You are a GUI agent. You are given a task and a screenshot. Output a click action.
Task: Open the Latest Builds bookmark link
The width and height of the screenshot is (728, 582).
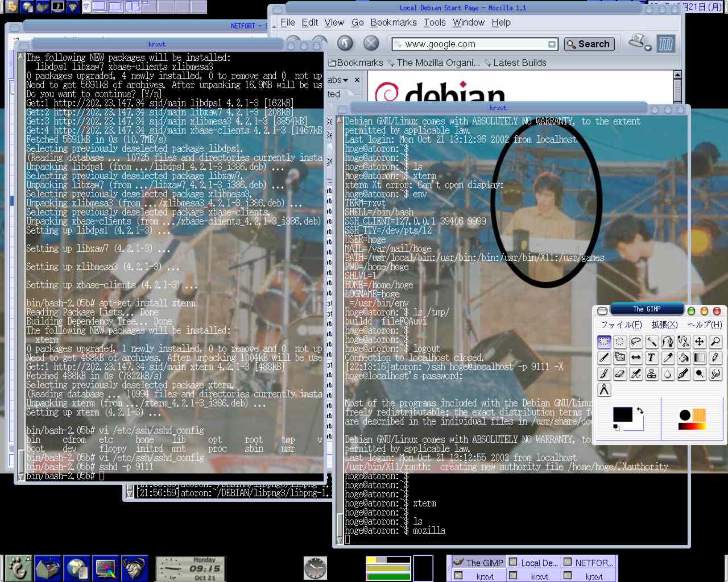515,63
